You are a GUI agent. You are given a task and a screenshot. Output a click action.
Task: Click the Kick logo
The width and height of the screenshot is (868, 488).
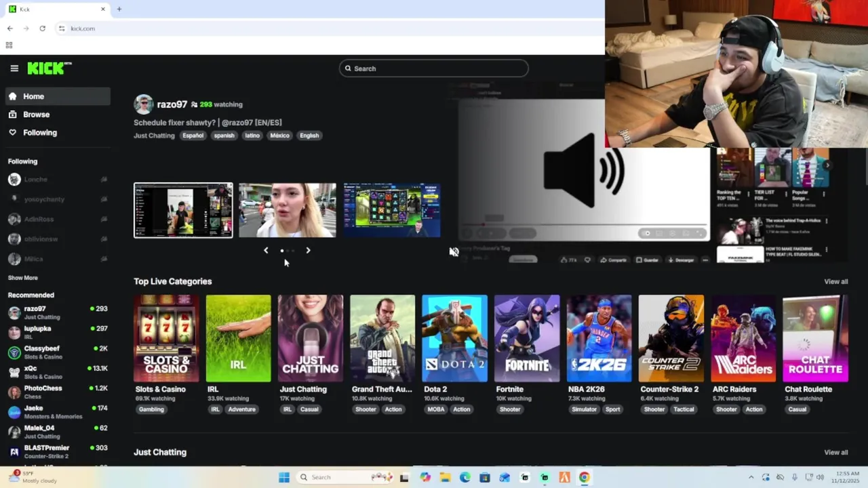coord(49,68)
